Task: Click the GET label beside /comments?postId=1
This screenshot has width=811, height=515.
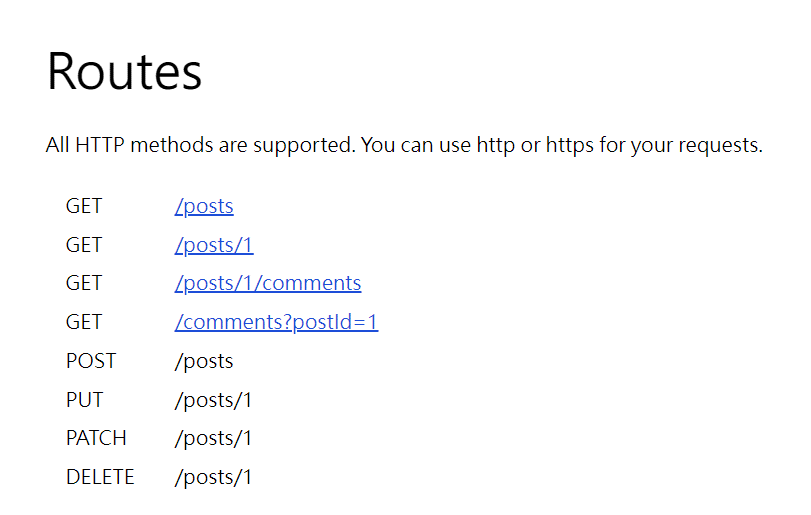Action: [84, 322]
